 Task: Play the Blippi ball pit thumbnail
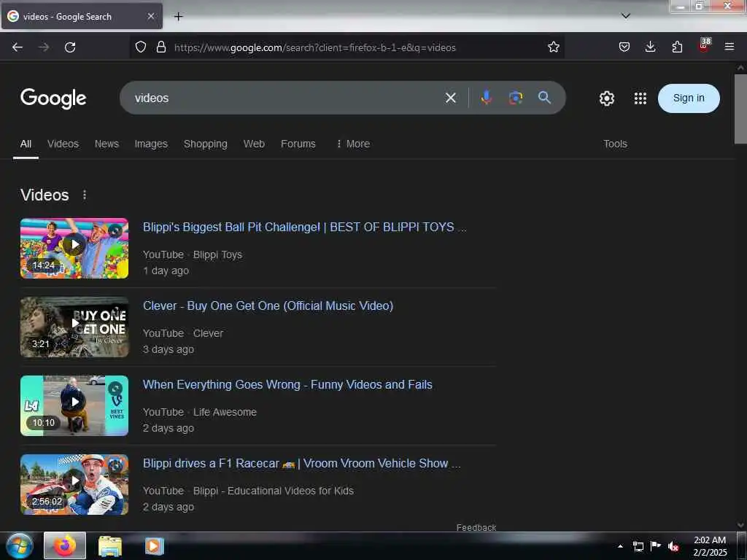coord(74,248)
